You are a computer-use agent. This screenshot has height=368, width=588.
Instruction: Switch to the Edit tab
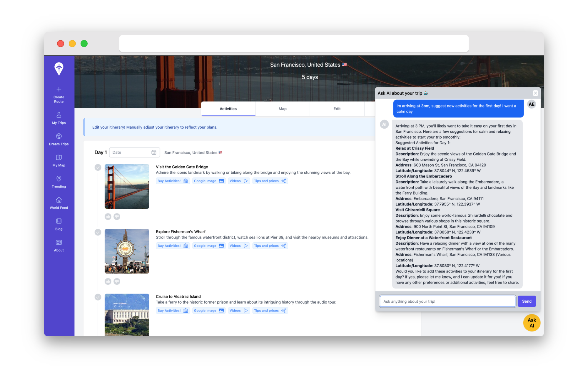(337, 109)
